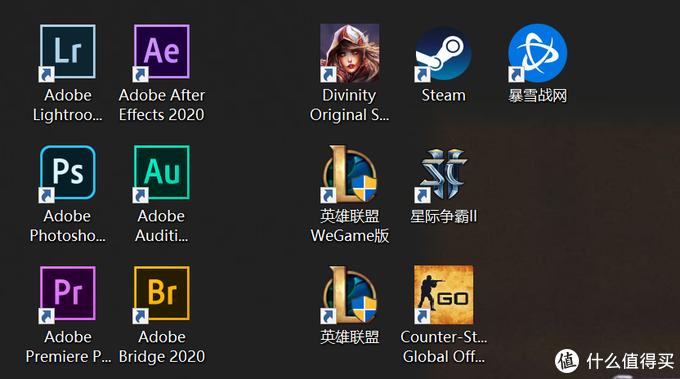Screen dimensions: 680x379
Task: Click the 什么值得买 watermark text
Action: point(630,361)
